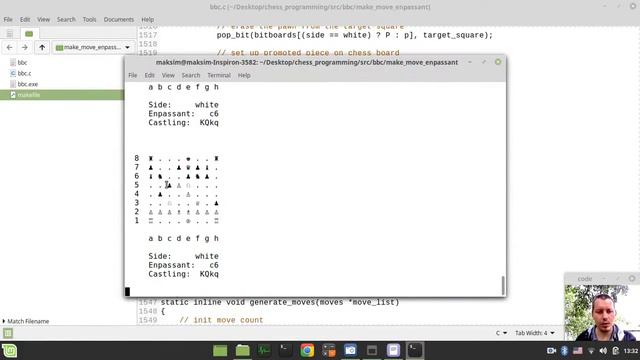Open the Bluetooth tray icon
Viewport: 640px width, 360px height.
(564, 351)
